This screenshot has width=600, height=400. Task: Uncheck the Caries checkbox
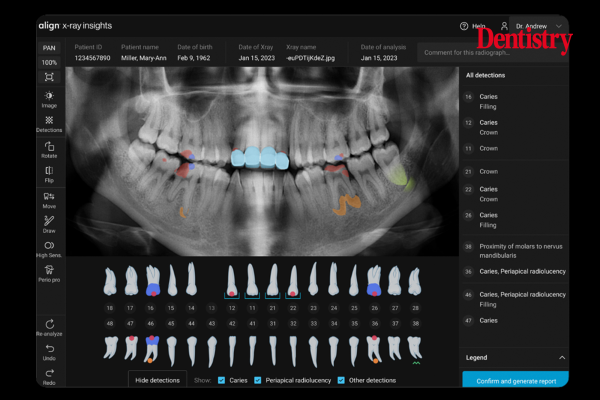tap(221, 380)
